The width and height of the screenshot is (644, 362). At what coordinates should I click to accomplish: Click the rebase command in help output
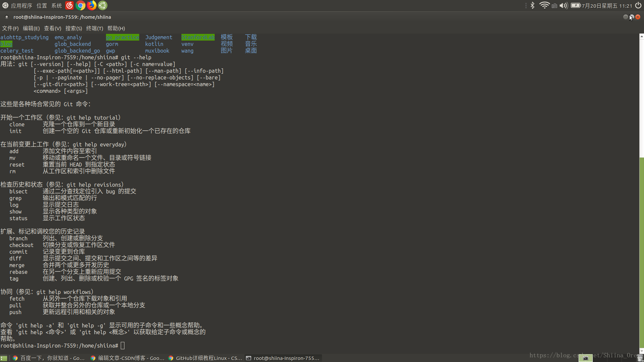[x=18, y=272]
